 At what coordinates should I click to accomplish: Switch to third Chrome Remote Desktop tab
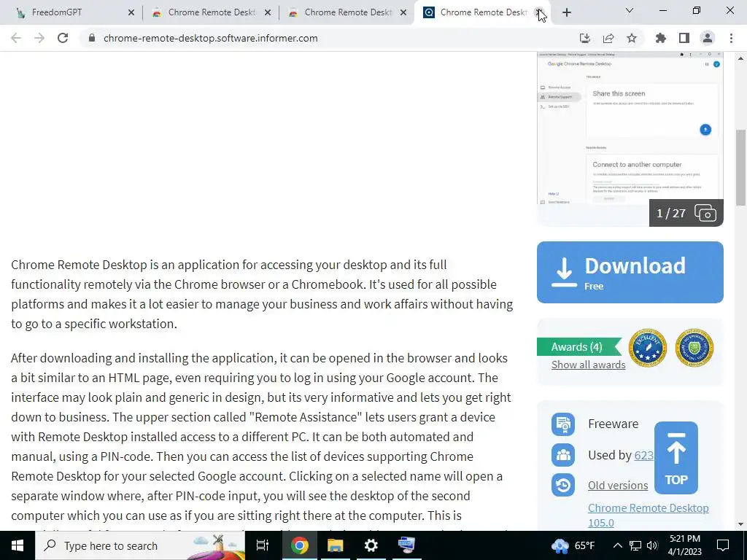point(348,12)
